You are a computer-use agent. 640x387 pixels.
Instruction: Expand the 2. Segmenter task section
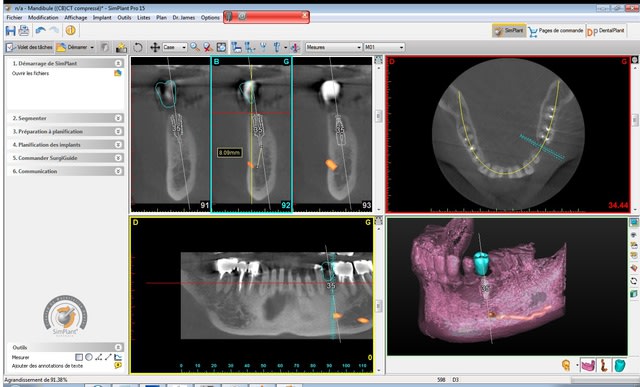click(x=65, y=118)
